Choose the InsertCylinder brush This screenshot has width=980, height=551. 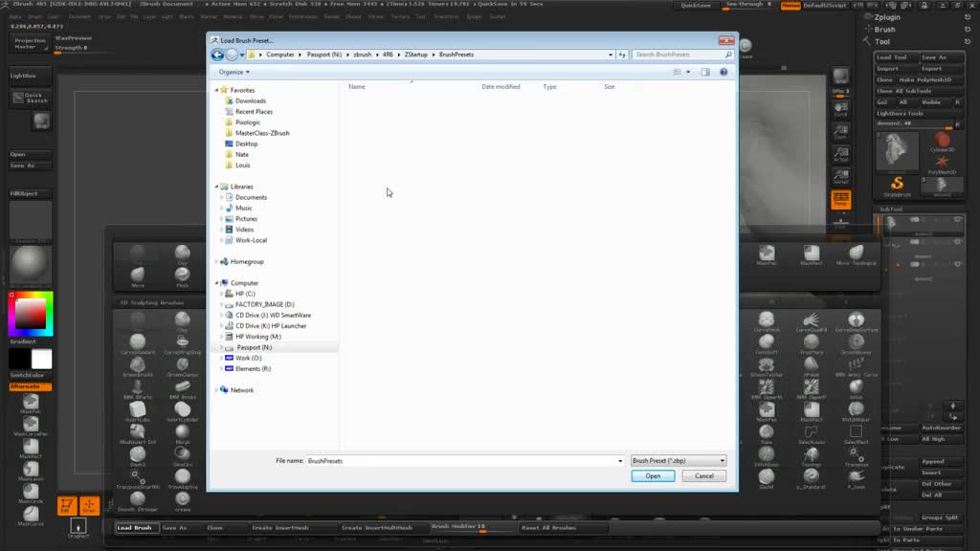point(183,409)
